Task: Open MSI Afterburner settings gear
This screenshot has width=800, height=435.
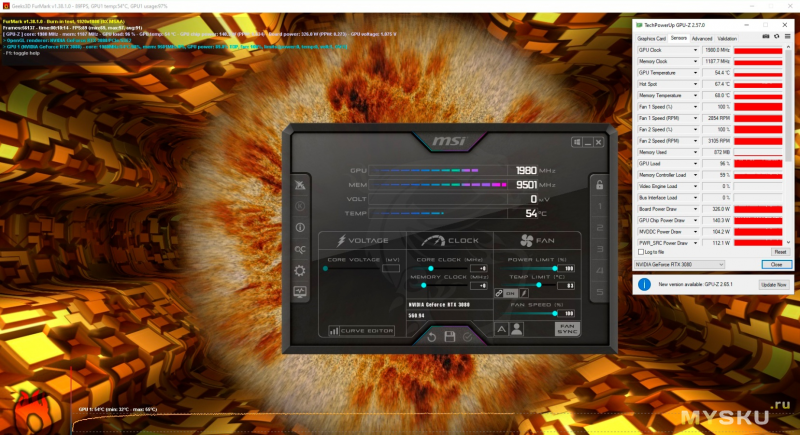Action: click(300, 270)
